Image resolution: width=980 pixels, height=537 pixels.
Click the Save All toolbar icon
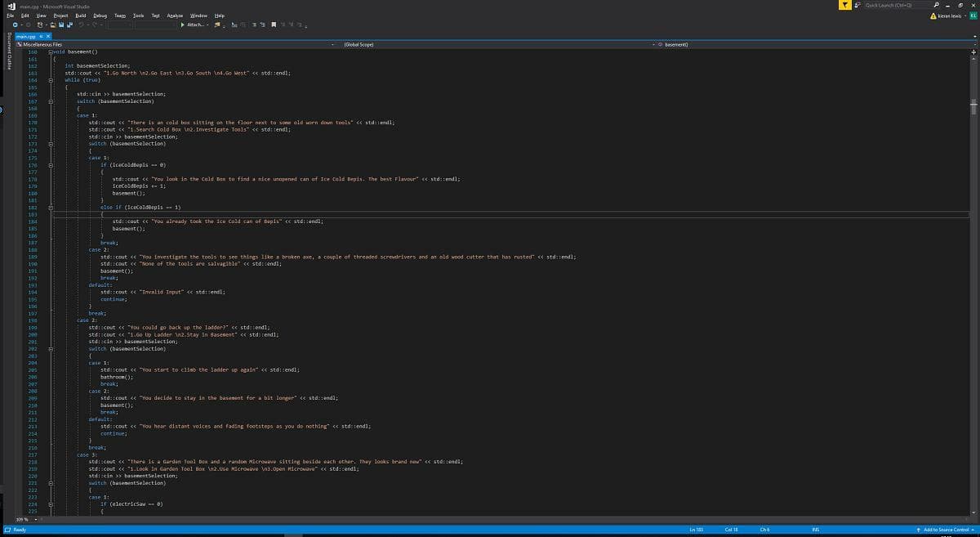tap(69, 25)
